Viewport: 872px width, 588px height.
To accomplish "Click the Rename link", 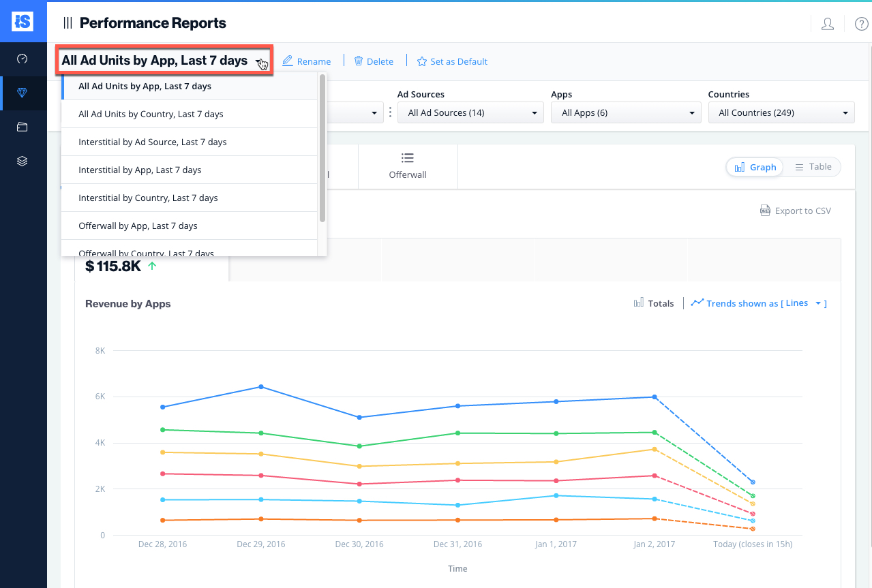I will pyautogui.click(x=306, y=61).
